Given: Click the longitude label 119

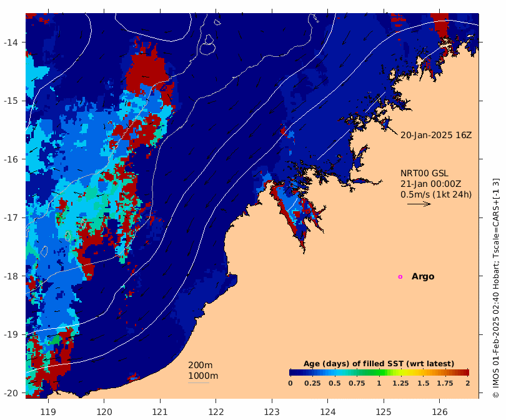Looking at the screenshot, I should (48, 412).
